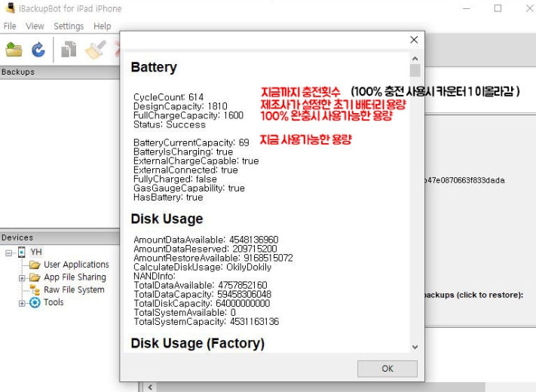Click the clean brush toolbar icon

[96, 49]
